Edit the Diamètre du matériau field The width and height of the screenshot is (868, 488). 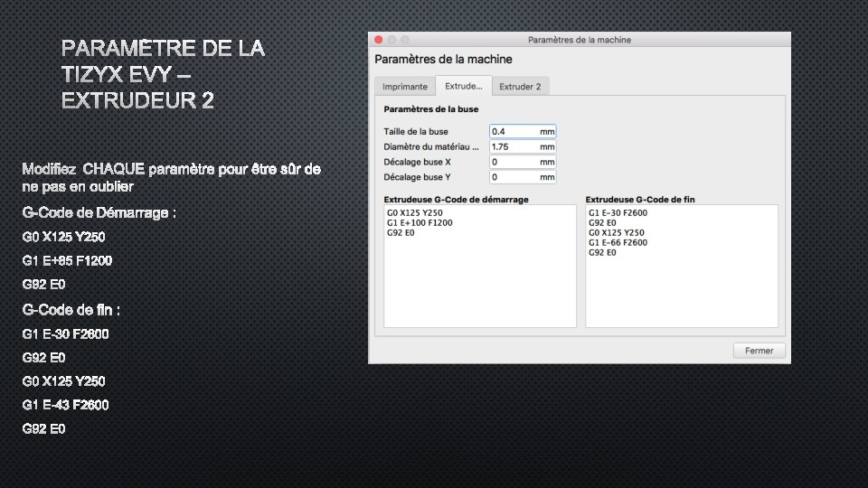point(523,146)
